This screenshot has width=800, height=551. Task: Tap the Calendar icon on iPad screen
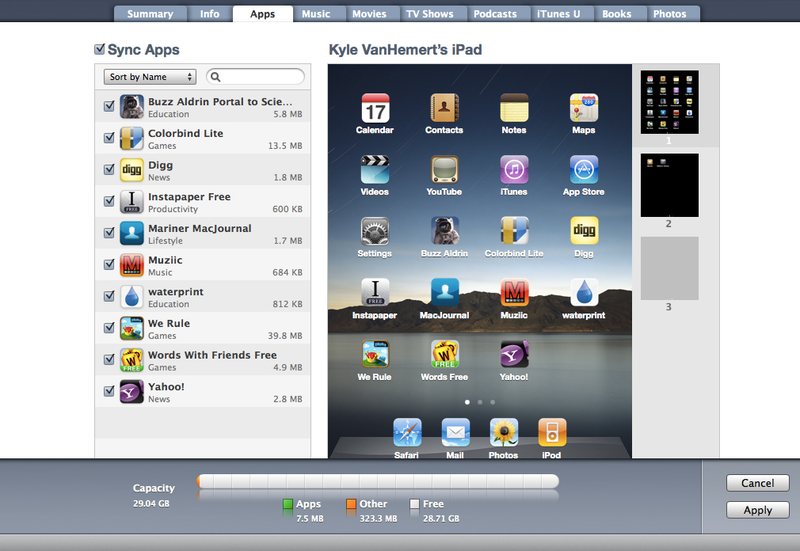[x=375, y=108]
